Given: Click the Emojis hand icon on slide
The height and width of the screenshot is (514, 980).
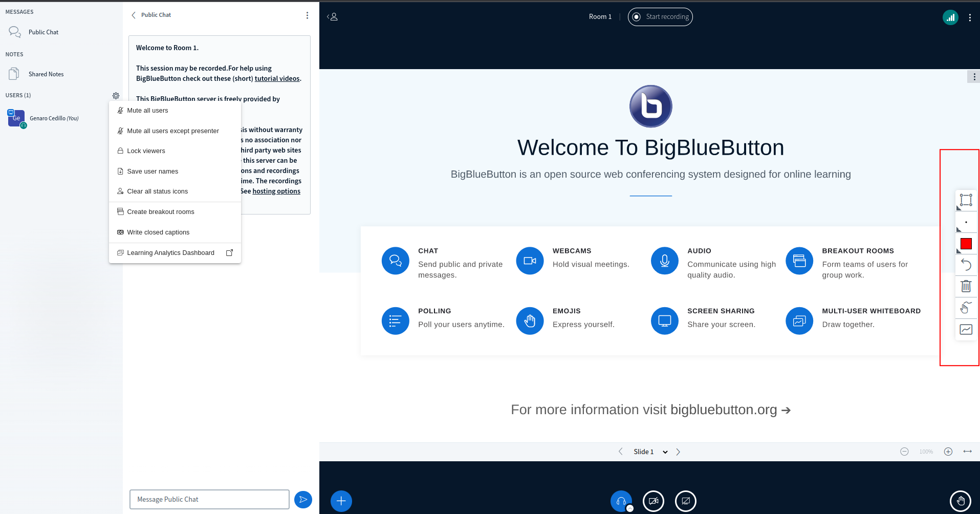Looking at the screenshot, I should tap(530, 321).
